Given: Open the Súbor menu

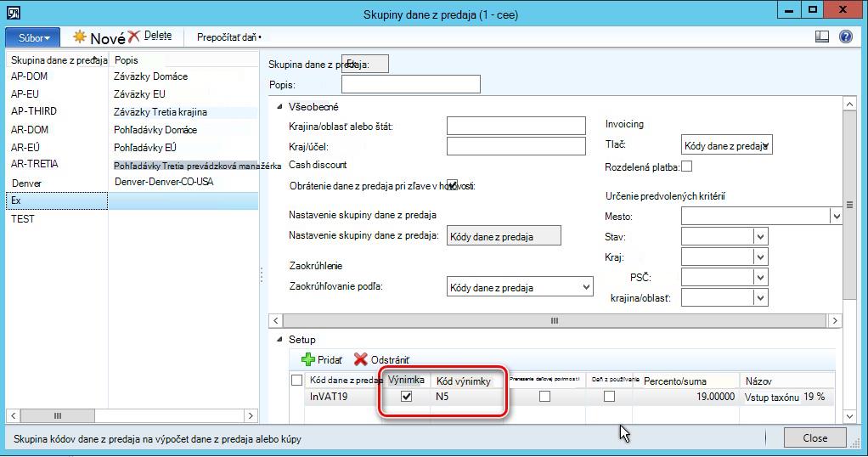Looking at the screenshot, I should pyautogui.click(x=32, y=37).
